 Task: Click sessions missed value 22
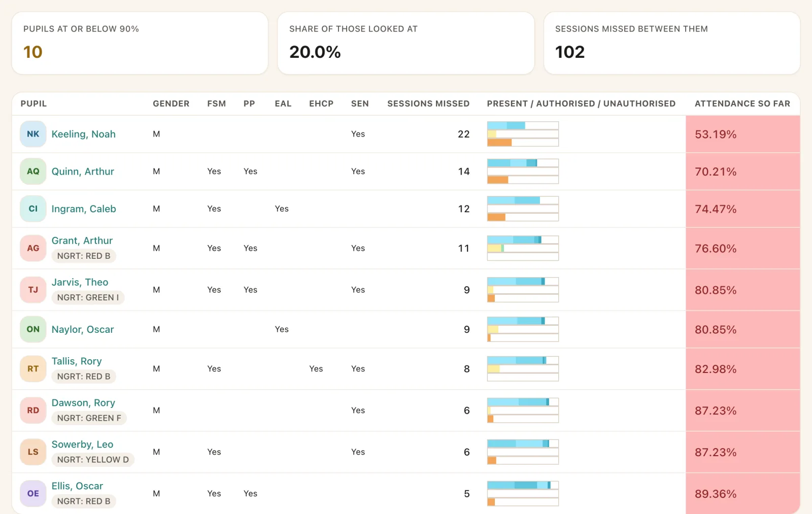pyautogui.click(x=464, y=134)
